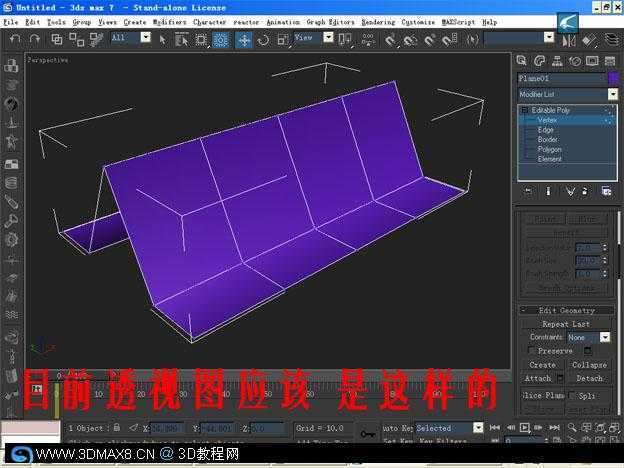The height and width of the screenshot is (468, 624).
Task: Toggle the Window/Crossing selection mode
Action: click(221, 39)
